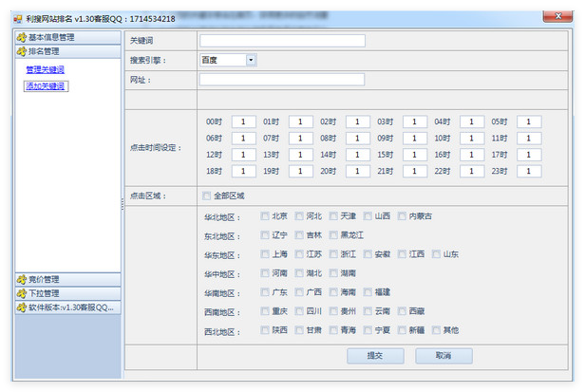The image size is (585, 392).
Task: Click the icon beside 排名管理
Action: [22, 51]
